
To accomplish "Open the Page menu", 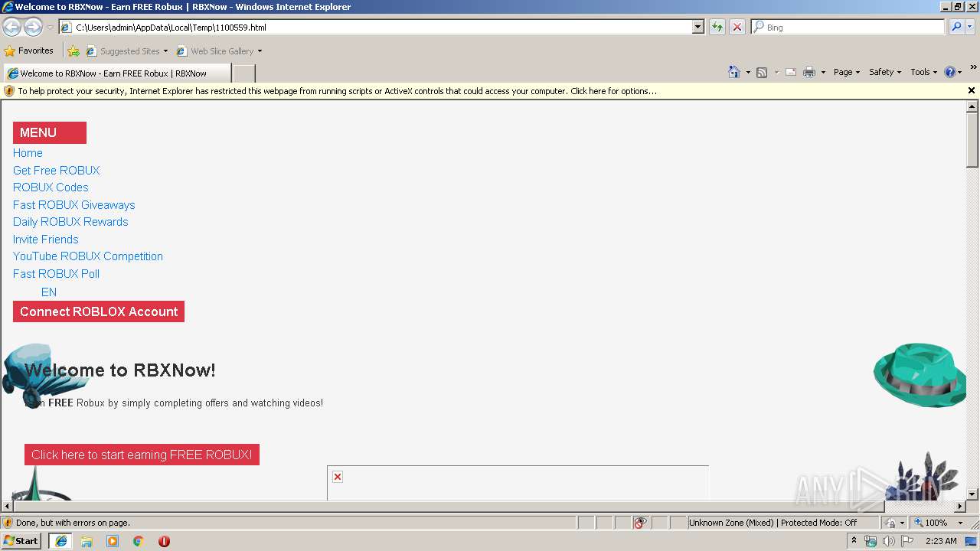I will [847, 72].
